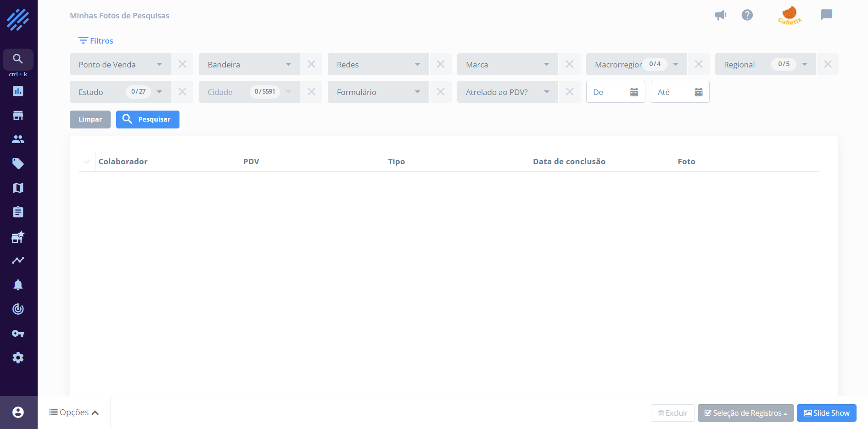Viewport: 868px width, 429px height.
Task: Open the people group icon
Action: pos(18,139)
